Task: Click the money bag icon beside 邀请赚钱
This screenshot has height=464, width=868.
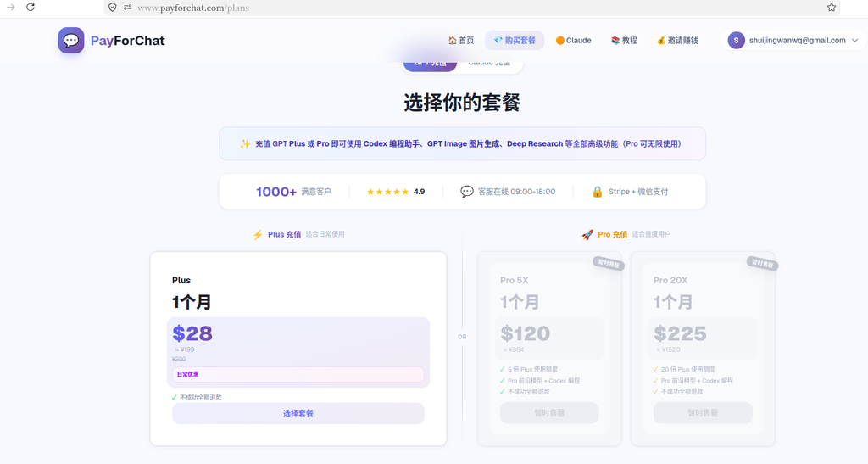Action: click(661, 41)
